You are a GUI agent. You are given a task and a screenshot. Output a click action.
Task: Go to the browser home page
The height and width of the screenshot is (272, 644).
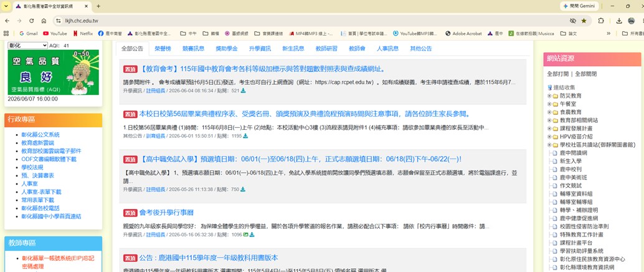pyautogui.click(x=44, y=21)
